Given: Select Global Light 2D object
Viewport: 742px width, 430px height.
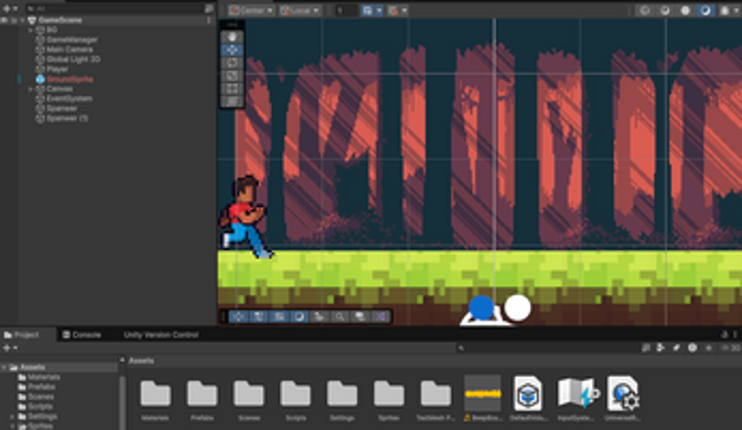Looking at the screenshot, I should pos(73,60).
